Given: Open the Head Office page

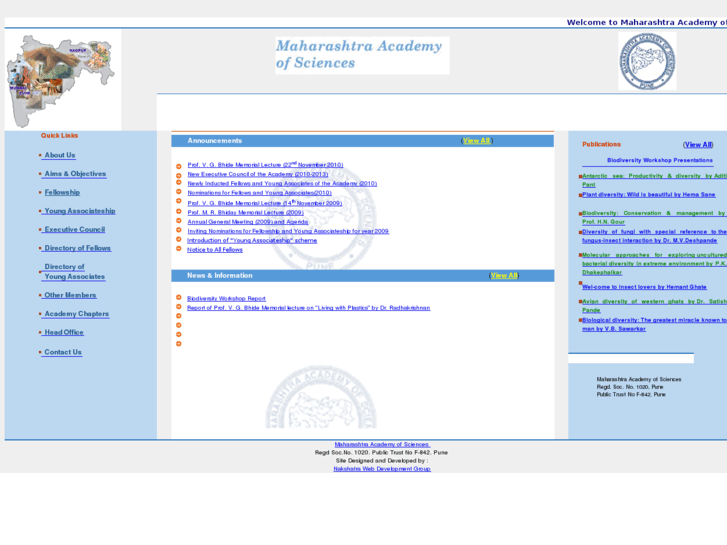Looking at the screenshot, I should click(64, 332).
